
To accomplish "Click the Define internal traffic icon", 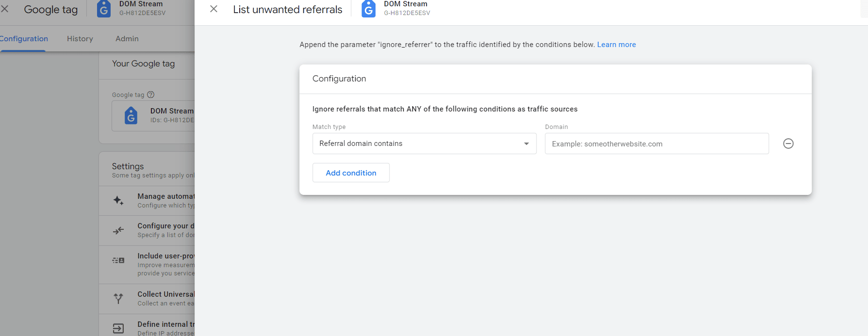I will (x=118, y=328).
